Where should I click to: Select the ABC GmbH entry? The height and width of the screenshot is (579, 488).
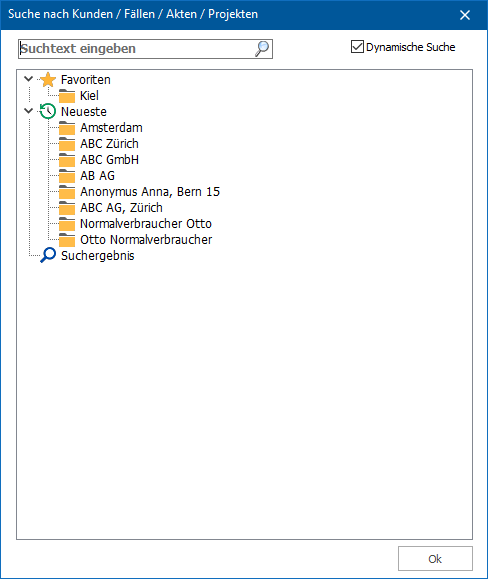tap(109, 160)
